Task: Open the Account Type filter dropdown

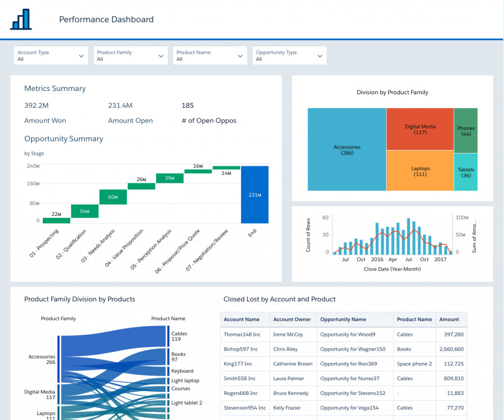Action: pos(51,55)
